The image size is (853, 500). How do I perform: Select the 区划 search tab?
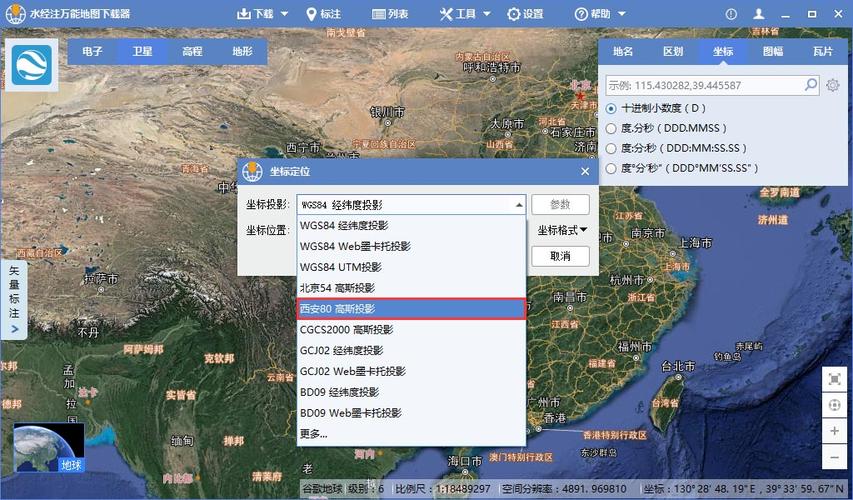(673, 52)
